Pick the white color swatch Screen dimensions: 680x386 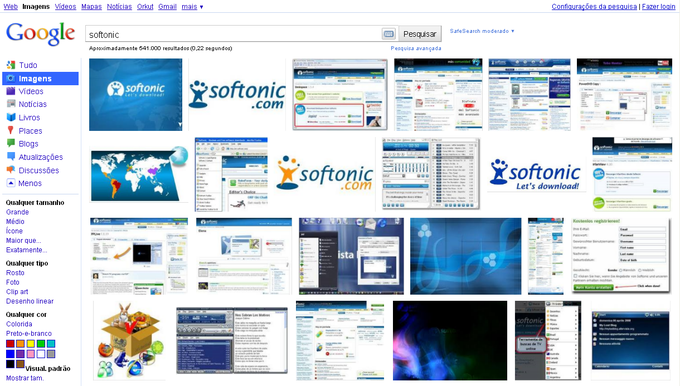click(x=41, y=354)
